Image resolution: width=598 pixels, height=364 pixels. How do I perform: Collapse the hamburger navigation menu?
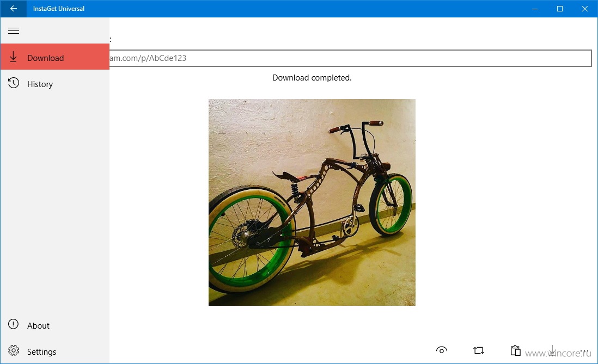click(14, 31)
